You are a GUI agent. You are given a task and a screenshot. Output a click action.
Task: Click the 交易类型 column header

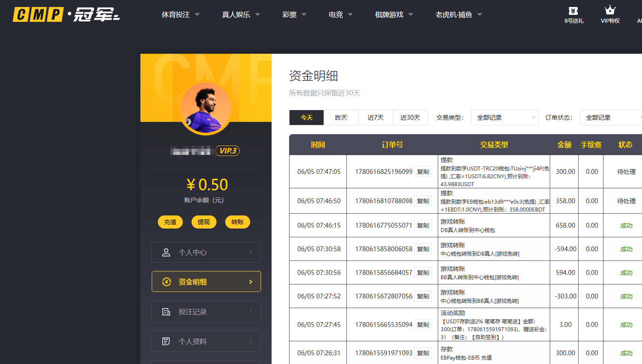[x=494, y=145]
